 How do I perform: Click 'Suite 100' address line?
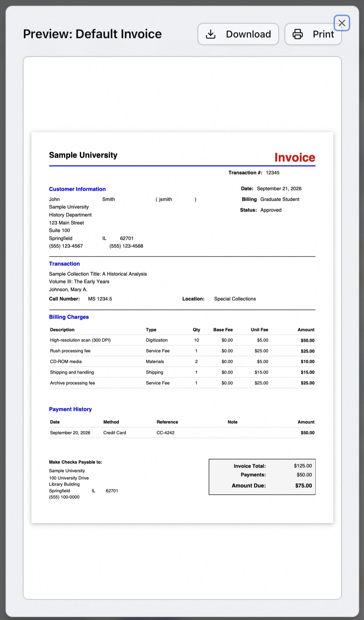[x=59, y=230]
